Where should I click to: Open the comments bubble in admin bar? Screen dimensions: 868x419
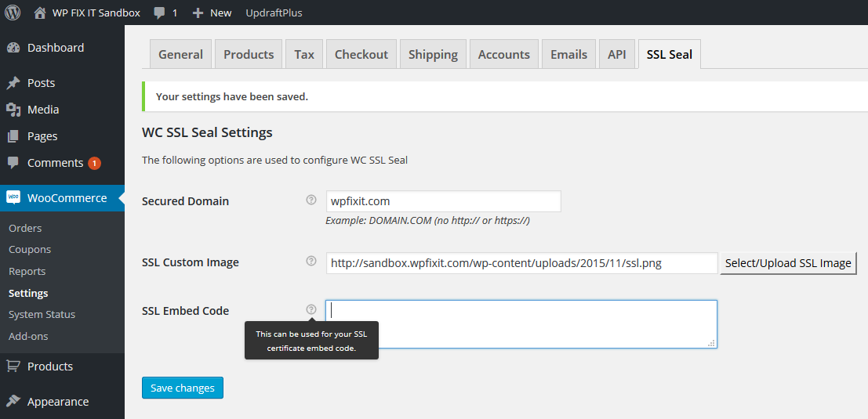160,13
